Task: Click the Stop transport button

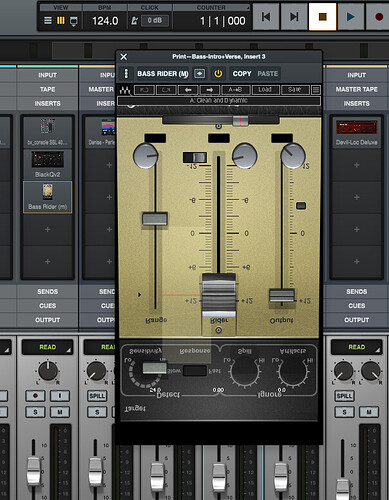Action: click(x=322, y=16)
